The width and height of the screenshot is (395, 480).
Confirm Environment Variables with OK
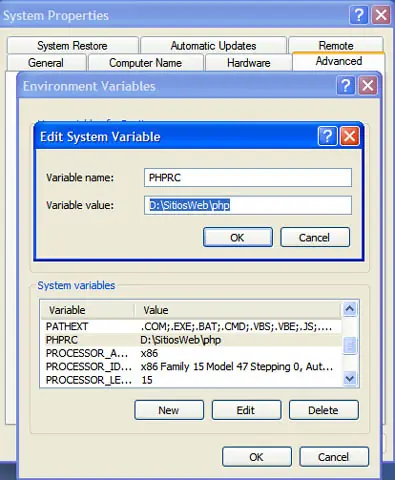[x=257, y=457]
